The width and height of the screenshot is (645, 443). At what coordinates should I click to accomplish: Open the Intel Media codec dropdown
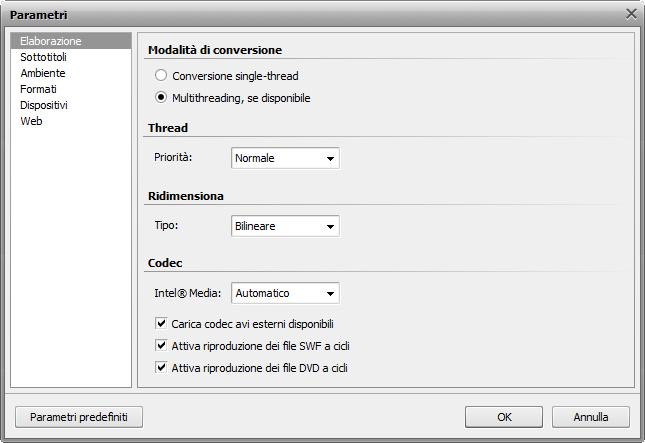coord(285,293)
